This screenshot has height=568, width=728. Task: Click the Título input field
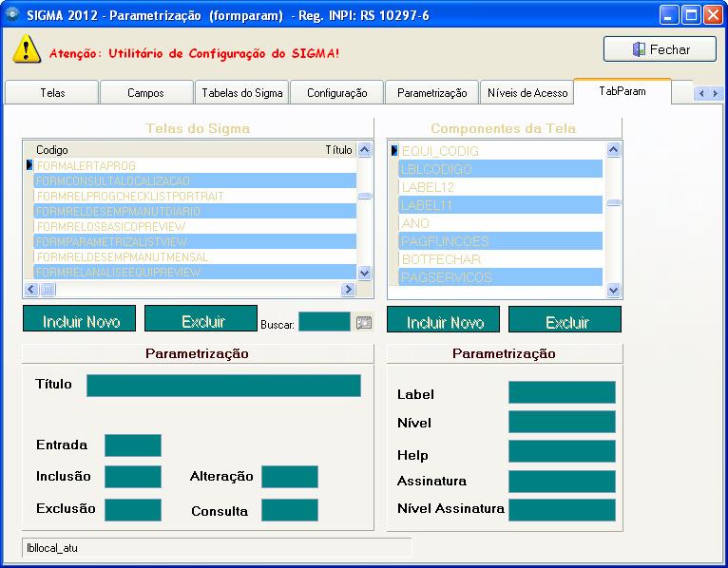223,386
